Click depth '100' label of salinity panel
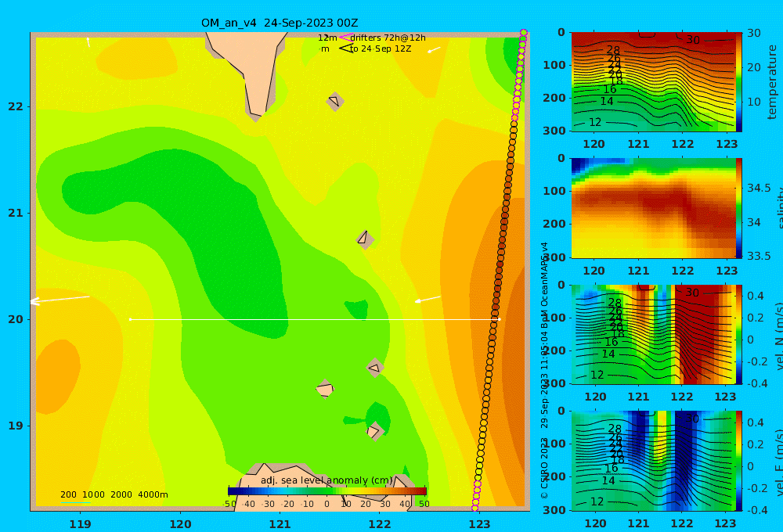The height and width of the screenshot is (532, 783). pyautogui.click(x=554, y=191)
